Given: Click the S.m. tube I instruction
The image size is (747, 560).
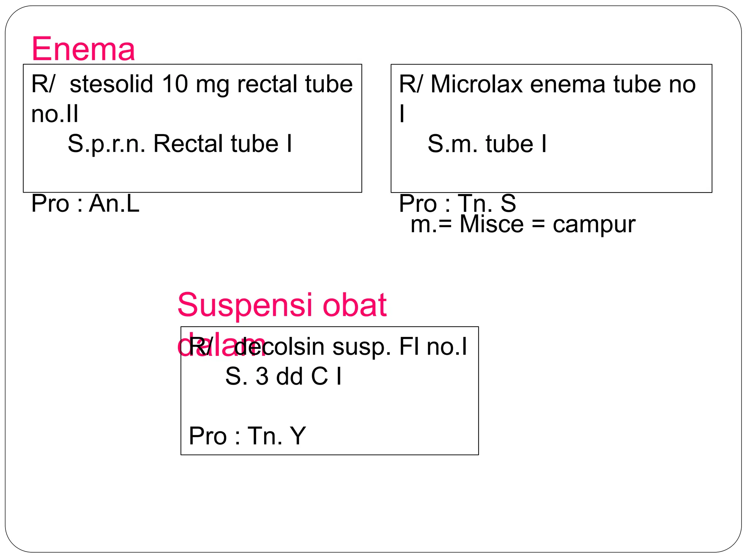Looking at the screenshot, I should [487, 144].
